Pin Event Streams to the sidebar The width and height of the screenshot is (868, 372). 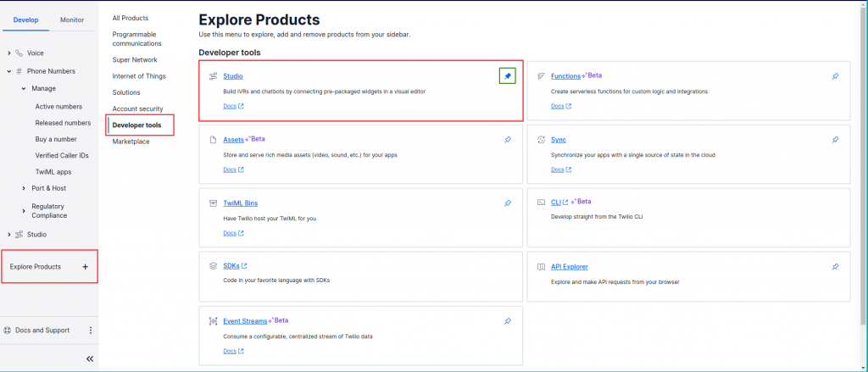508,321
